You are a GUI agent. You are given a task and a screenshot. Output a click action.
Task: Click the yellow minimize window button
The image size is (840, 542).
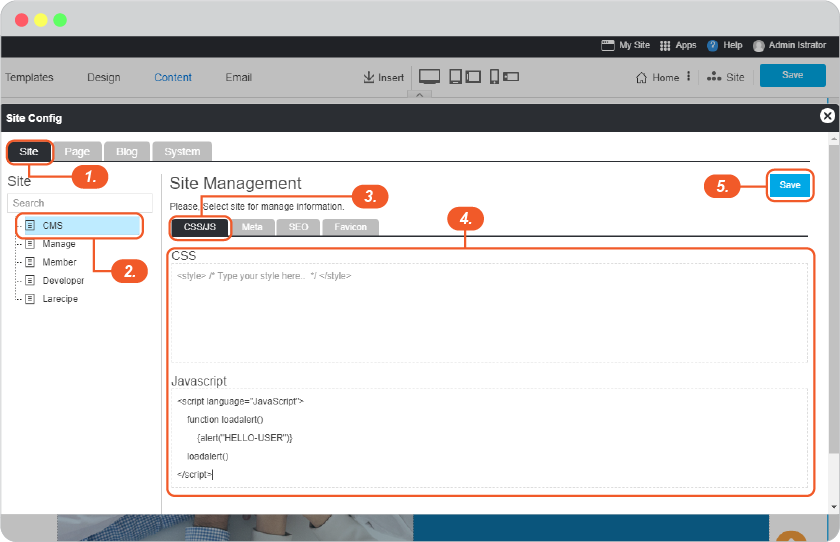(x=41, y=20)
